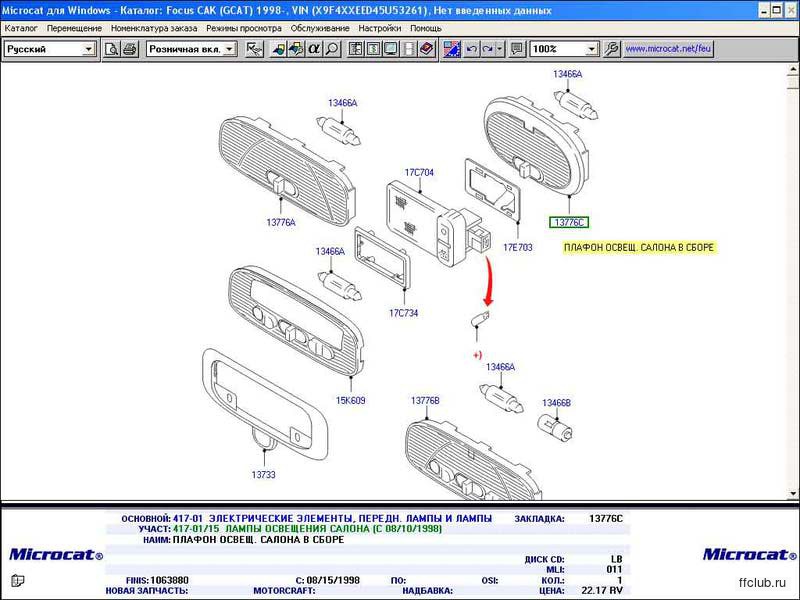The image size is (800, 600).
Task: Click the redo arrow icon
Action: (x=488, y=49)
